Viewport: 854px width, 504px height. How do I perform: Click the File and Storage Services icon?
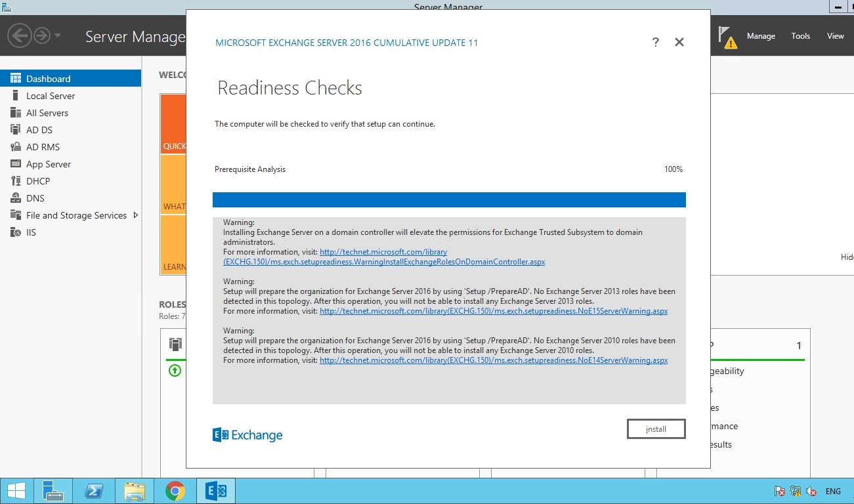(15, 215)
